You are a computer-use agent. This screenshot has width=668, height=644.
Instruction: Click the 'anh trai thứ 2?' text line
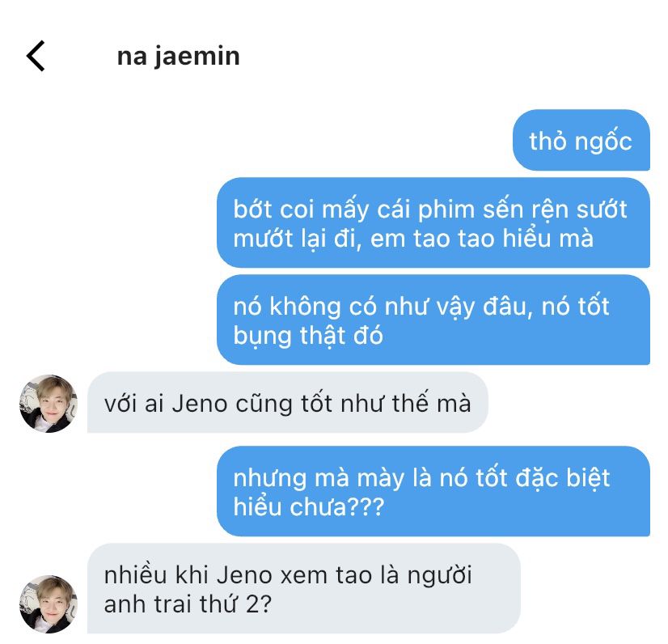coord(188,604)
